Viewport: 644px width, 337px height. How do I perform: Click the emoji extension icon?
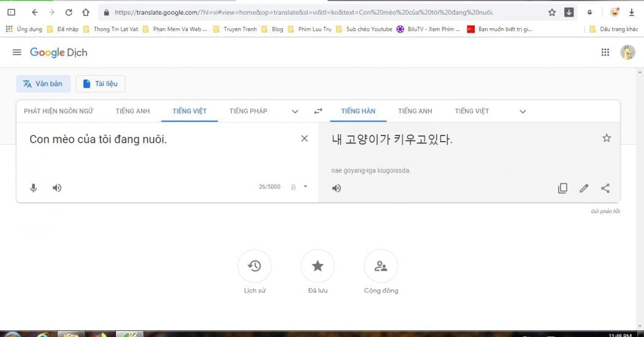(x=615, y=12)
